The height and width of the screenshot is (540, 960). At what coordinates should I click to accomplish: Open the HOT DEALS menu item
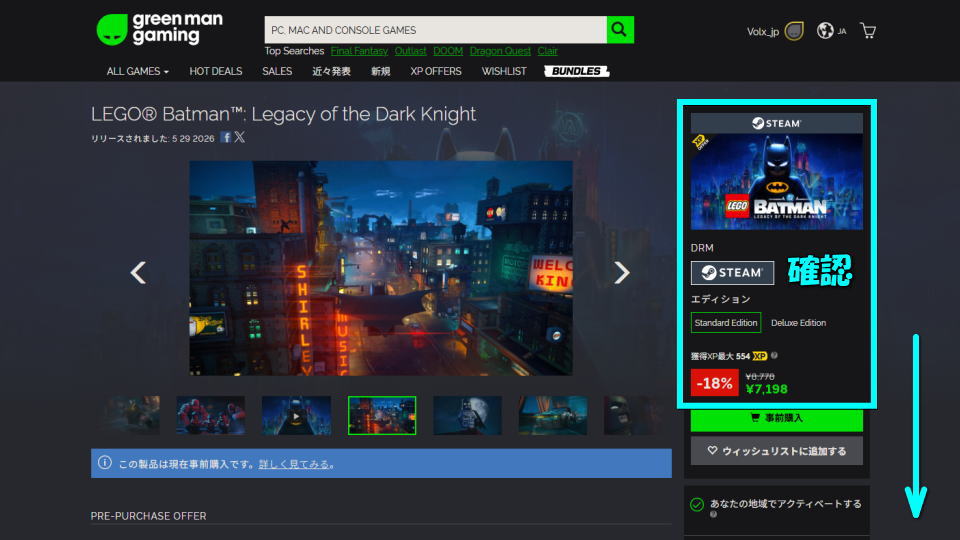215,72
